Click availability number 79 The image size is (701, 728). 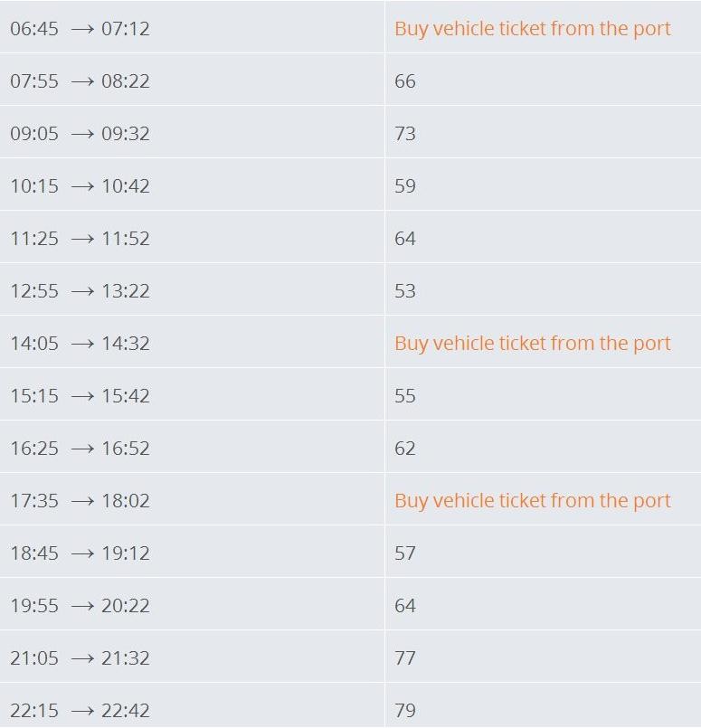click(x=405, y=711)
